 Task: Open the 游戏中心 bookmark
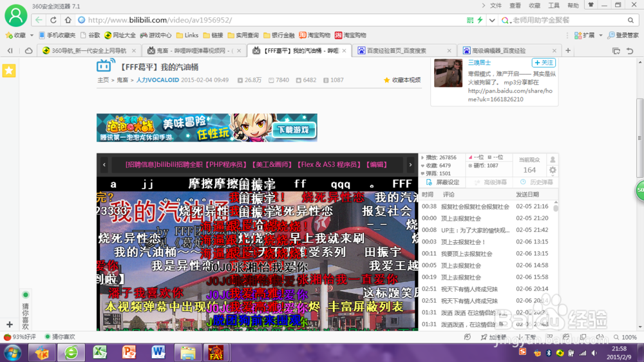(x=156, y=35)
